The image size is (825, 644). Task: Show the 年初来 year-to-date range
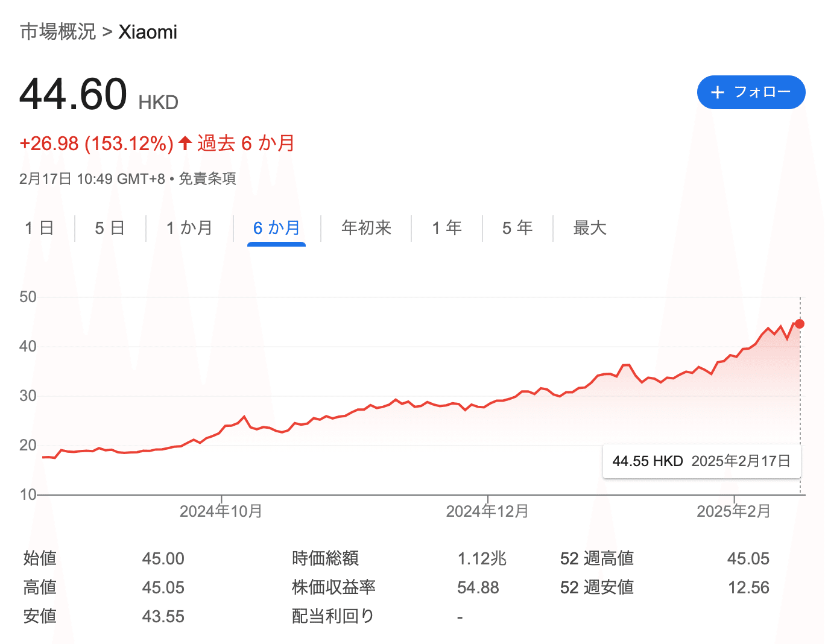(x=367, y=228)
